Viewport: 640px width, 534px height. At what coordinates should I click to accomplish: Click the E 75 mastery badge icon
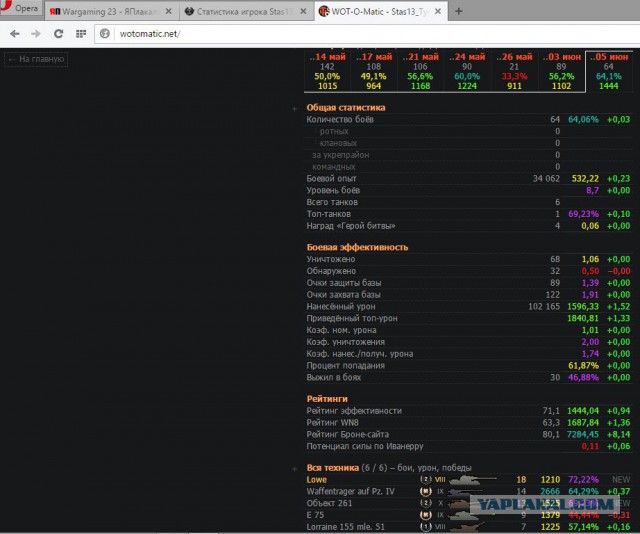(x=426, y=515)
